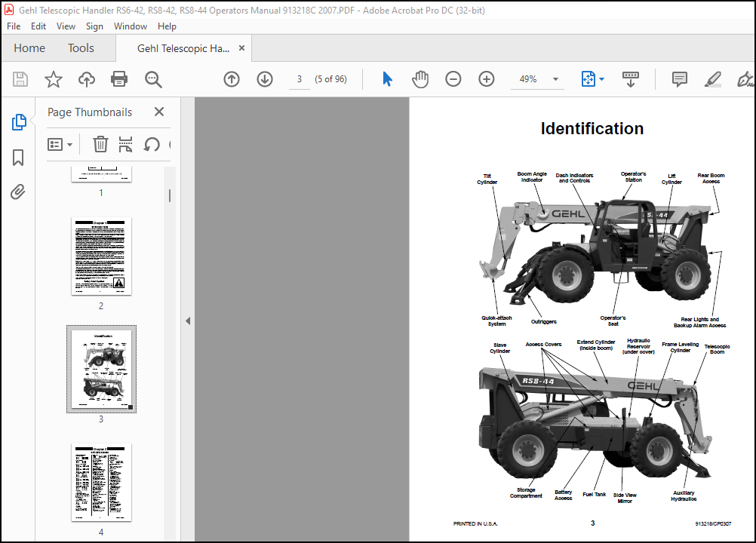Open the File menu
Image resolution: width=756 pixels, height=543 pixels.
tap(14, 26)
